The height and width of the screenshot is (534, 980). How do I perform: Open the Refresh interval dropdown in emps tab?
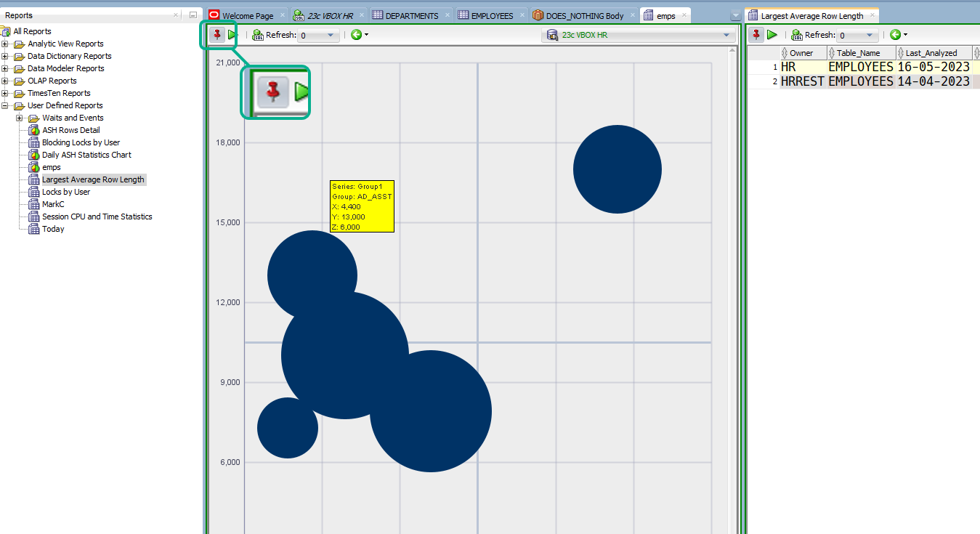[x=318, y=35]
